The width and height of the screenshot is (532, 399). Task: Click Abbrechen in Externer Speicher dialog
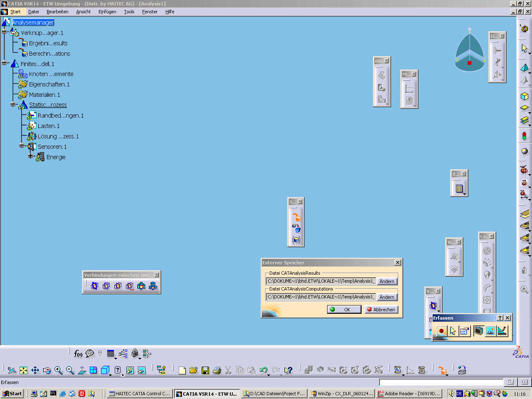381,309
